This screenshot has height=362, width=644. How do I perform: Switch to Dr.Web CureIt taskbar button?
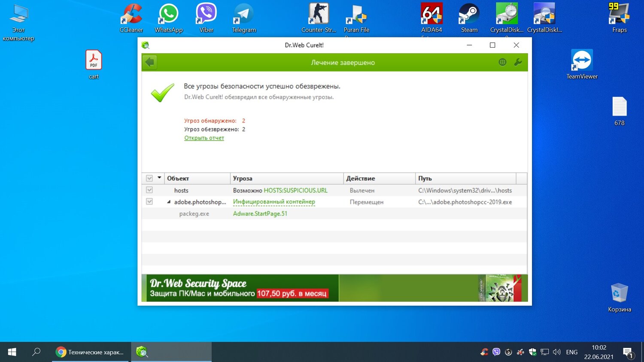(x=171, y=352)
